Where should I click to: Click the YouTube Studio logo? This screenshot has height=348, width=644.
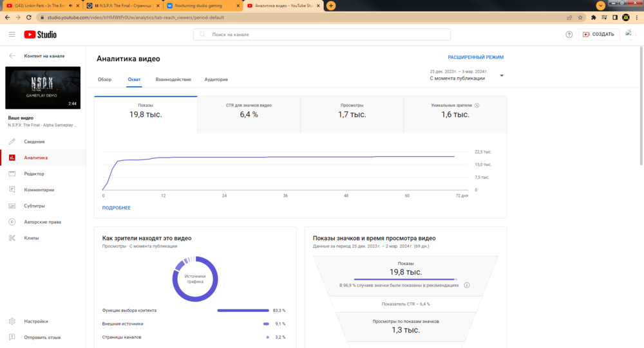pos(41,34)
